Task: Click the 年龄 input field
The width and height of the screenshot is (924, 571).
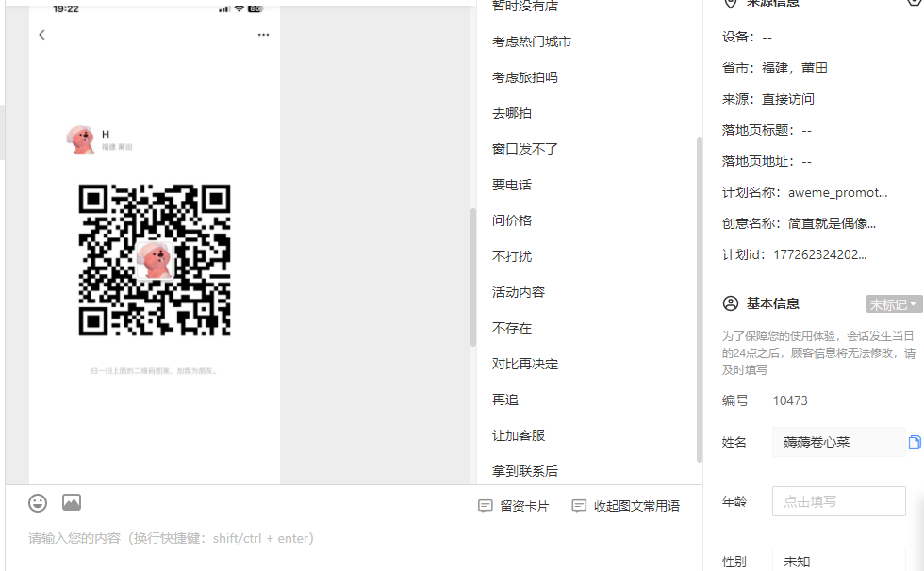Action: (x=838, y=501)
